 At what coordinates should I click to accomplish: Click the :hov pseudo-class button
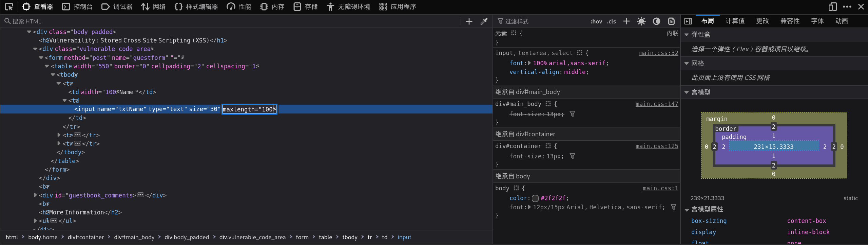596,21
